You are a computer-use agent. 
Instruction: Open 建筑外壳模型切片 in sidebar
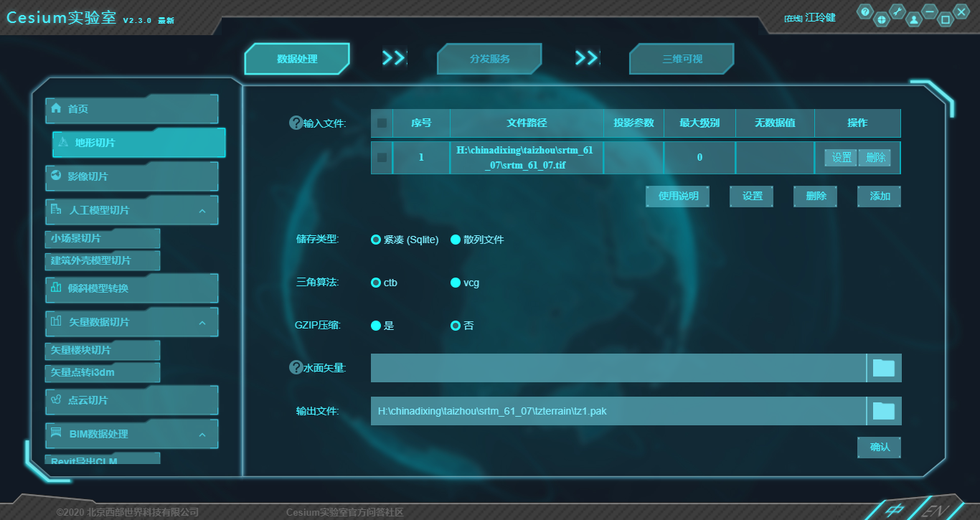click(x=103, y=260)
